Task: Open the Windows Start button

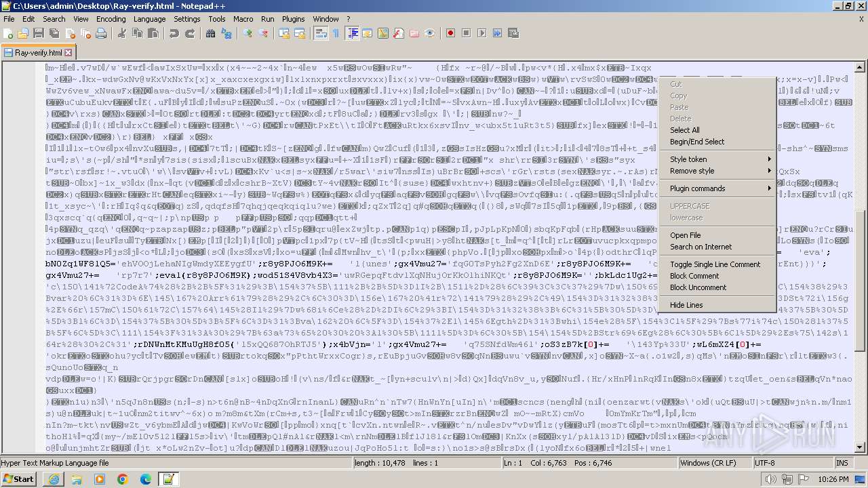Action: [x=18, y=479]
